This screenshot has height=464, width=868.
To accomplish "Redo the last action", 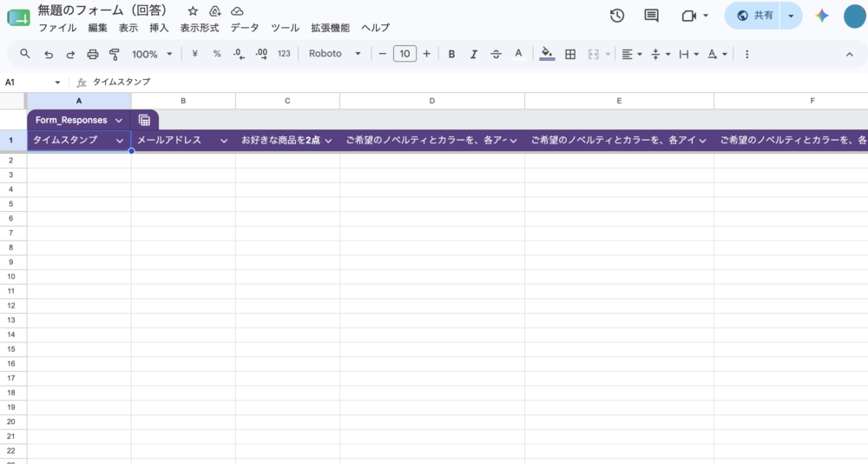I will (x=70, y=54).
